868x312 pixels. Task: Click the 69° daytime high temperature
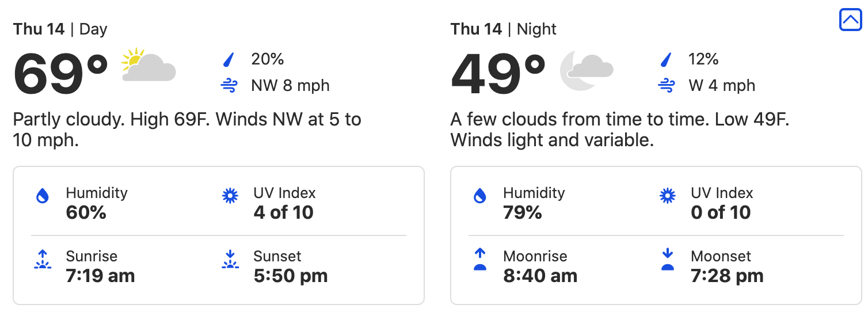click(x=61, y=74)
